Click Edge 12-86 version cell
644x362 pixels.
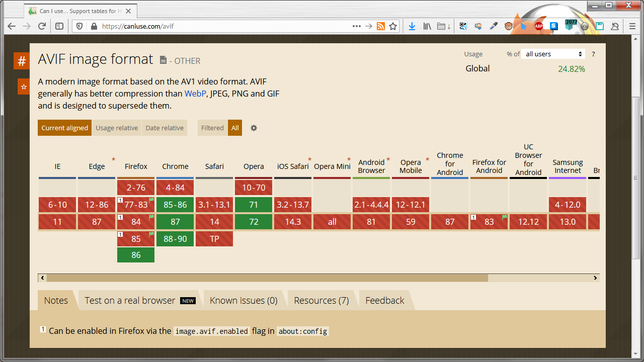97,205
